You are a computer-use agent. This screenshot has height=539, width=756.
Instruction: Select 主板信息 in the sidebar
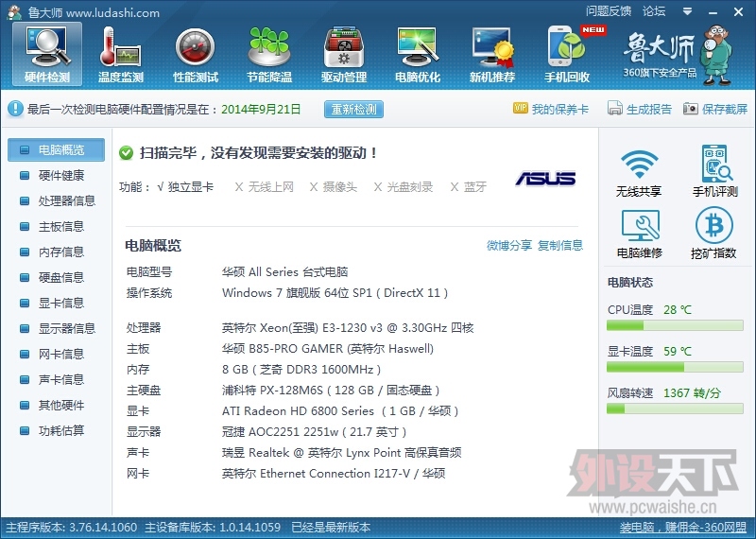click(56, 226)
